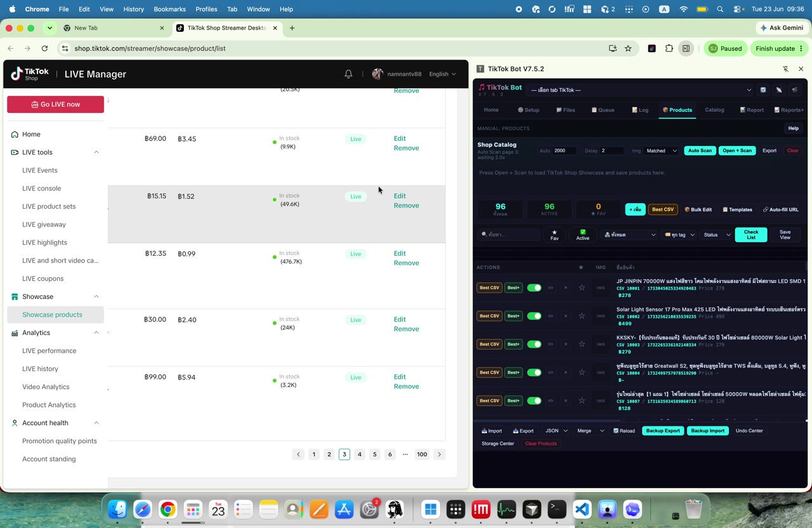Toggle the Active filter checkbox button
Viewport: 812px width, 528px height.
pyautogui.click(x=582, y=235)
